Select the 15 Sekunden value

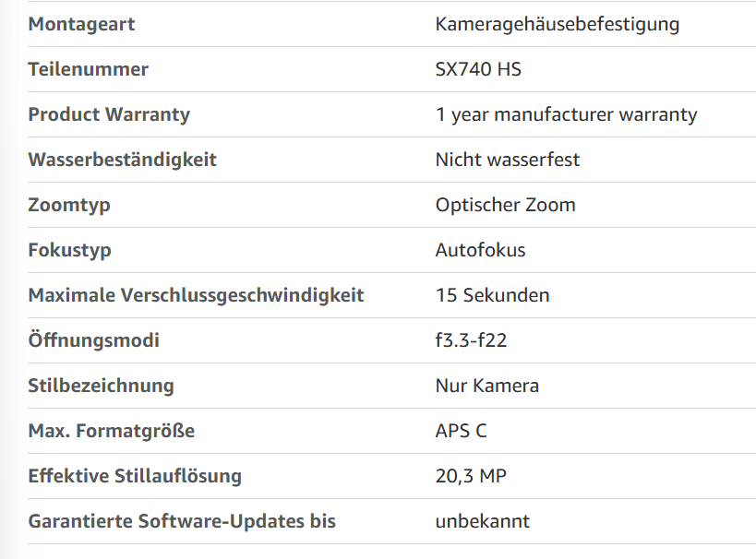tap(492, 295)
